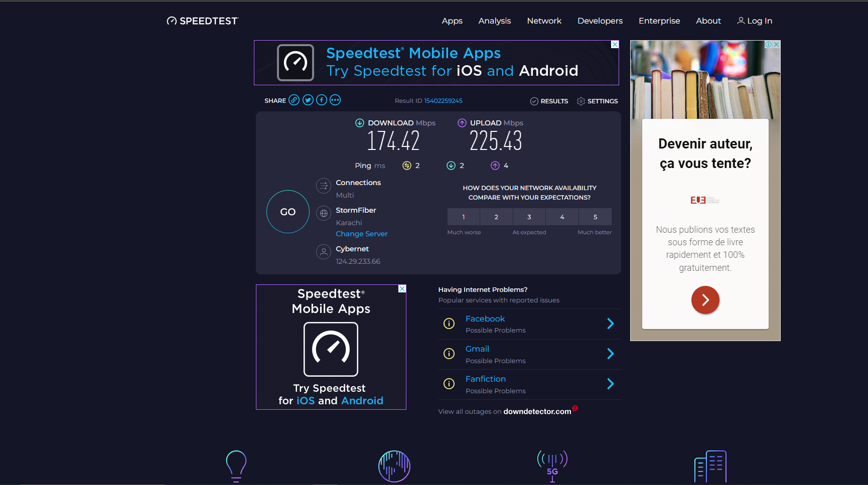The width and height of the screenshot is (868, 485).
Task: Click the office buildings icon
Action: click(710, 466)
